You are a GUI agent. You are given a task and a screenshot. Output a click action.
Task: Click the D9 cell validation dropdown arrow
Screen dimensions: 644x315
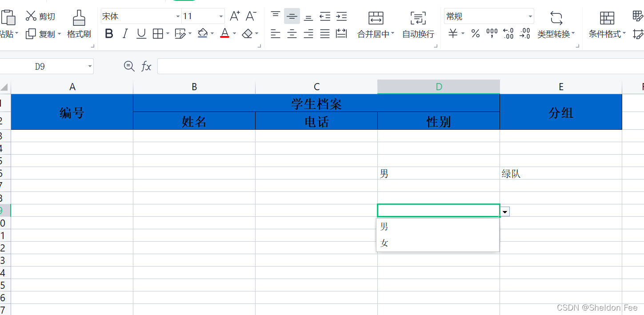[x=505, y=212]
